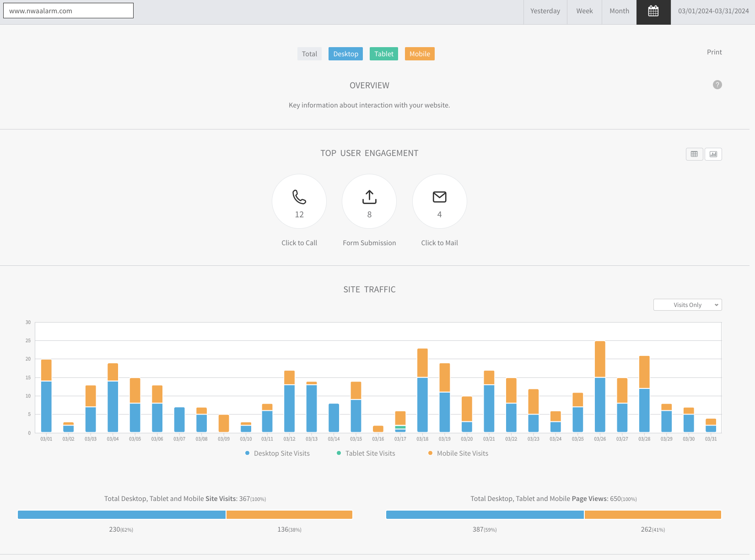Click the blue desktop site visits progress bar
The height and width of the screenshot is (560, 755).
point(122,515)
